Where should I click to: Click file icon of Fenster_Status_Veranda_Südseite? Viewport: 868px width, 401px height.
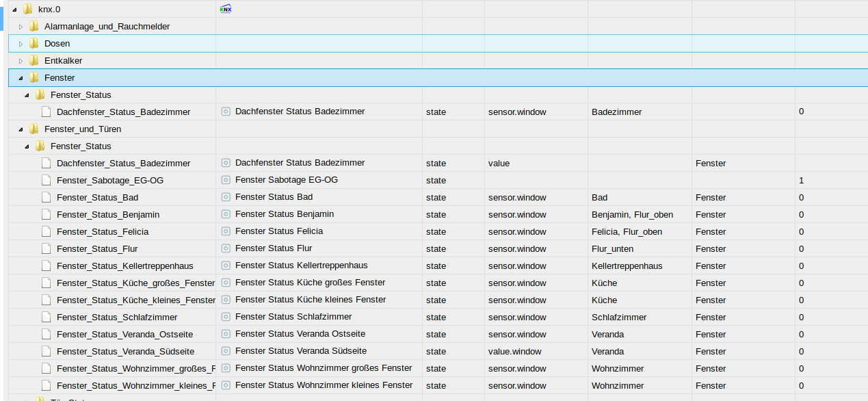[46, 351]
